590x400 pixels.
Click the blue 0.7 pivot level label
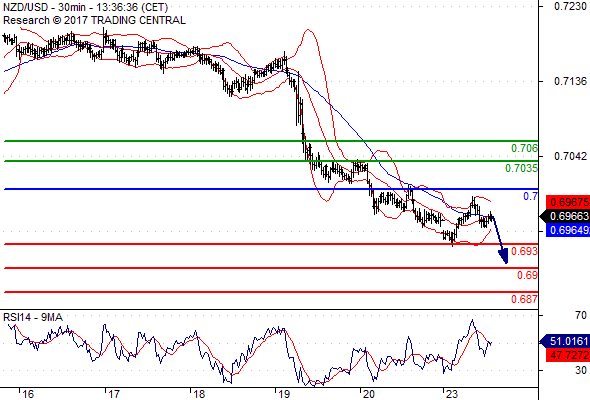531,196
